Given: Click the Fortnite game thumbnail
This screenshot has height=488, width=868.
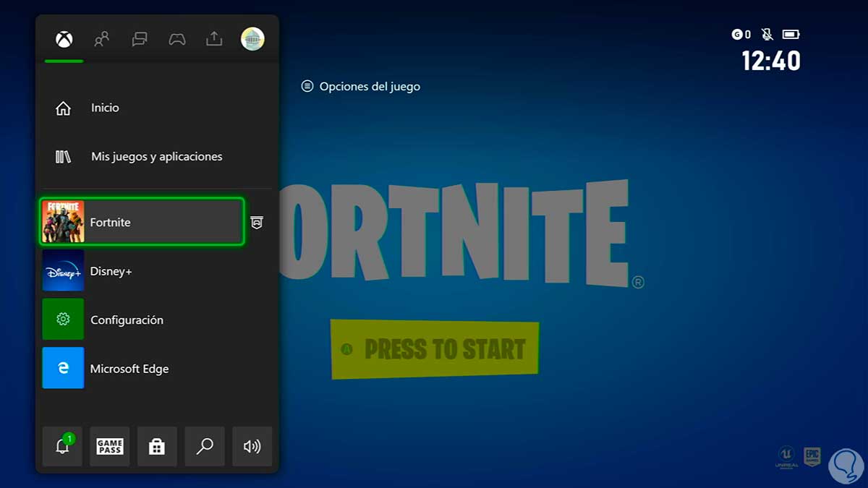Looking at the screenshot, I should (63, 222).
